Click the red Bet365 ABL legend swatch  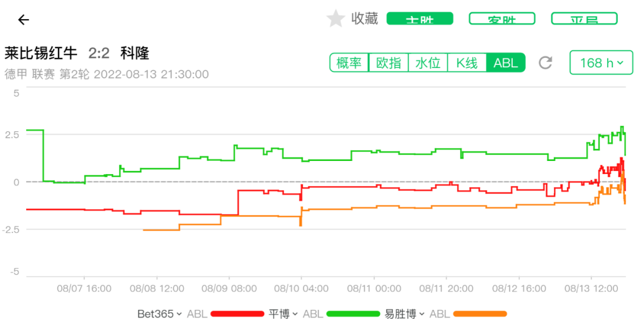coord(237,314)
